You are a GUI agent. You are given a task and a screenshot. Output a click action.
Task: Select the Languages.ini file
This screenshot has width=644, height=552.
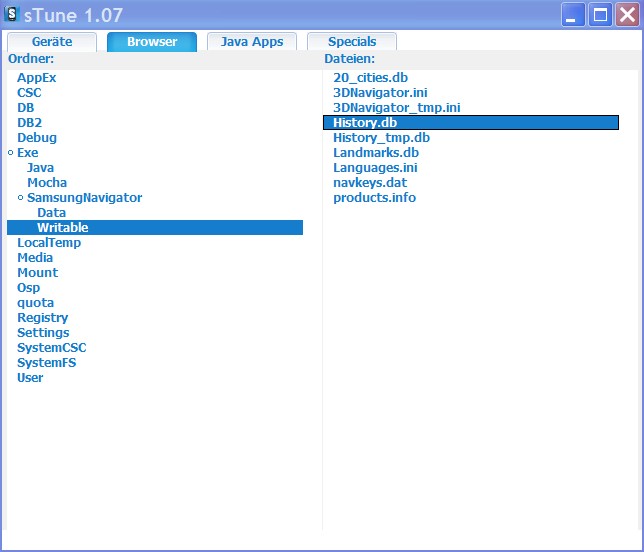tap(374, 168)
